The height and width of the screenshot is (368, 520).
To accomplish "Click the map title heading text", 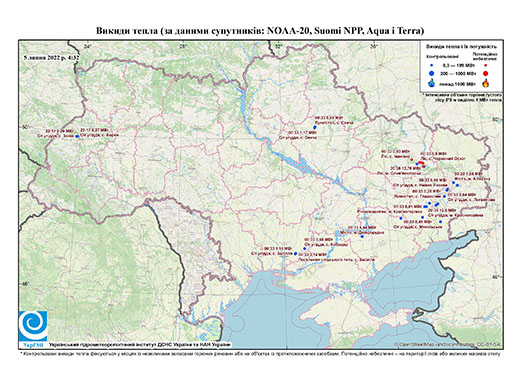I will [x=260, y=31].
